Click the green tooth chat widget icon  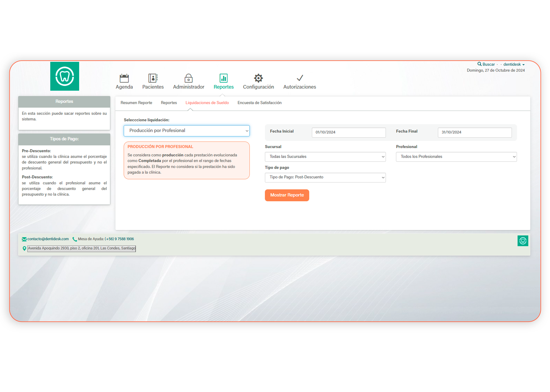tap(523, 241)
